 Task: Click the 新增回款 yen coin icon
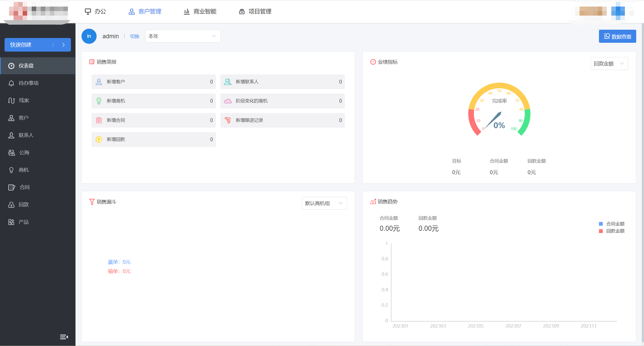(x=99, y=139)
